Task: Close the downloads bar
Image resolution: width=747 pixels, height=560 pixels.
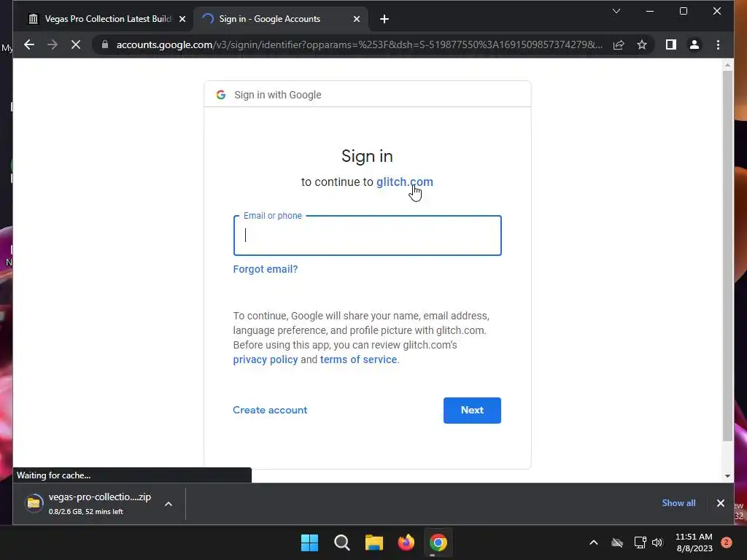Action: coord(720,503)
